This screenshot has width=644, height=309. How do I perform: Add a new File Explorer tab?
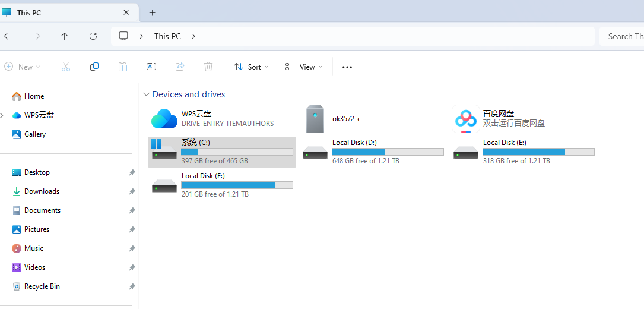coord(152,12)
